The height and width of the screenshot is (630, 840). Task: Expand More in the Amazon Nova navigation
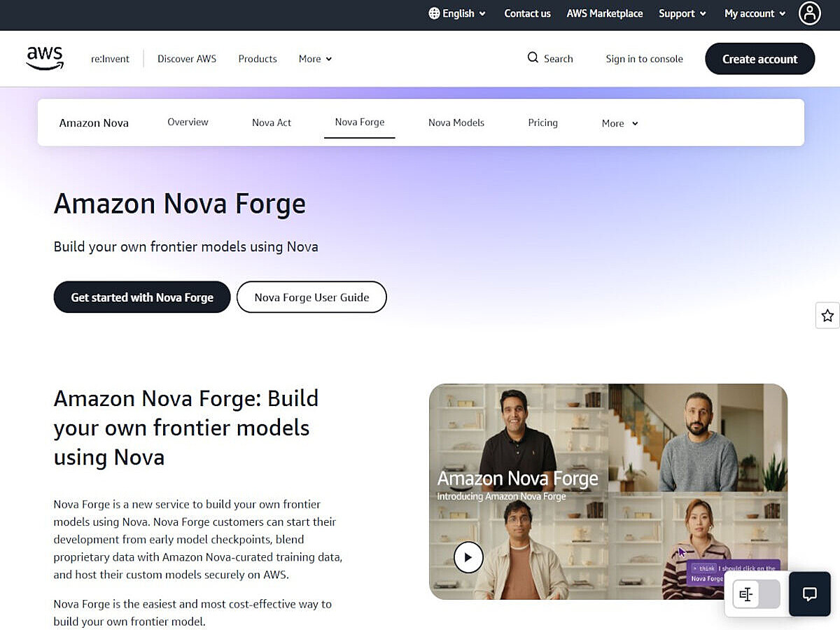click(x=620, y=123)
